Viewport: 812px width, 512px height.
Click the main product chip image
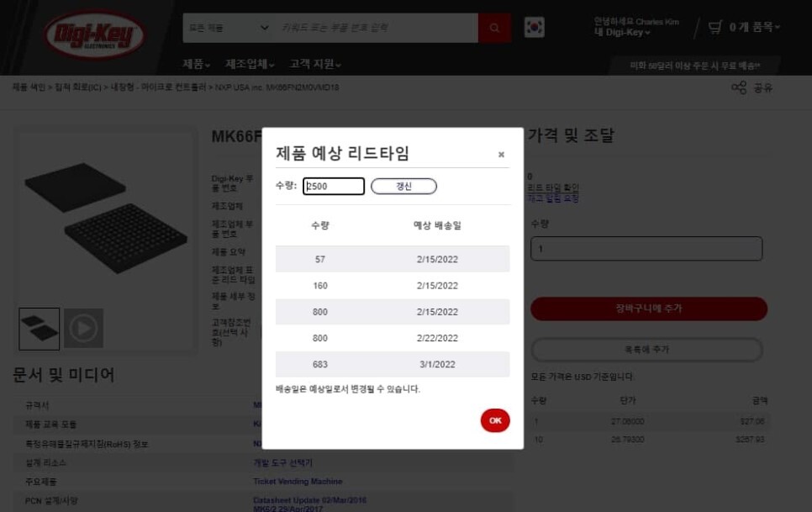point(106,219)
